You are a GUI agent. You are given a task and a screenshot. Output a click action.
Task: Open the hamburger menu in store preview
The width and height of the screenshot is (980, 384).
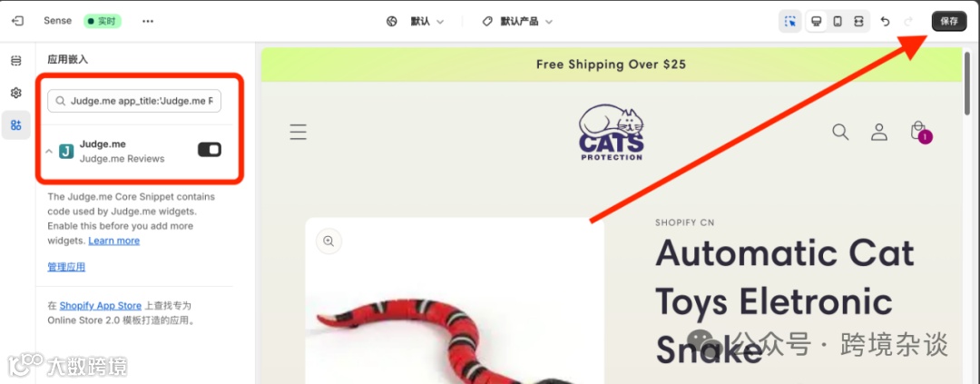pos(299,132)
